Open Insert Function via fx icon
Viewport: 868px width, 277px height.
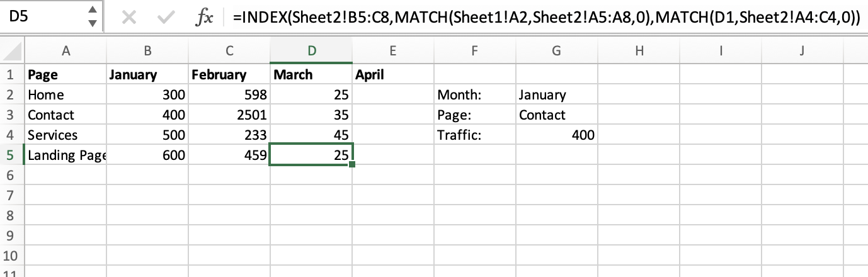click(205, 19)
